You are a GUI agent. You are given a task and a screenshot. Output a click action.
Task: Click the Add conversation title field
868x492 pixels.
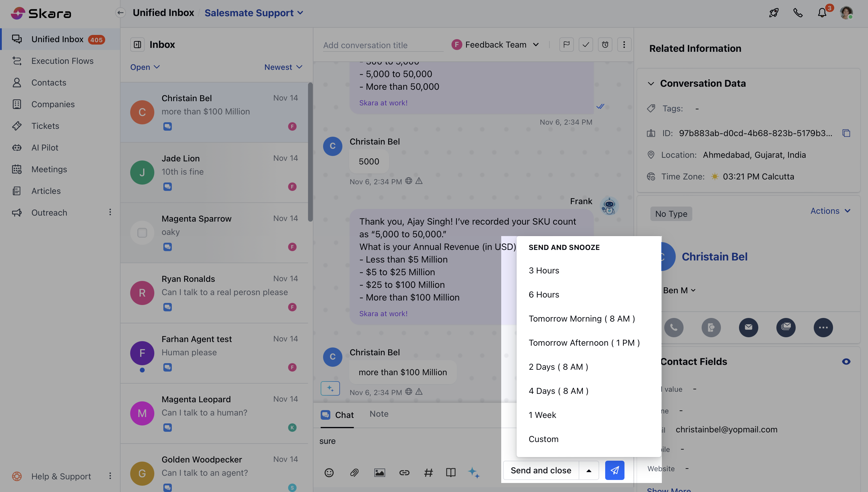(382, 45)
